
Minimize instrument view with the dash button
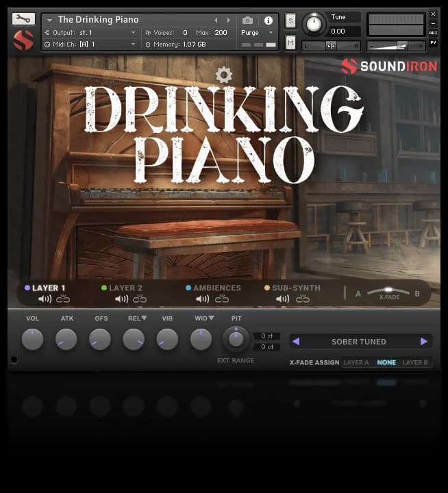click(x=433, y=23)
